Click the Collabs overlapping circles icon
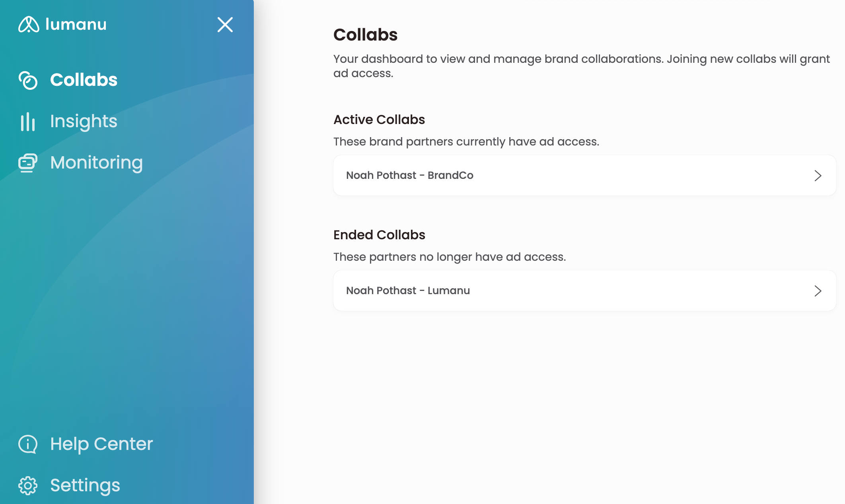The image size is (845, 504). click(x=28, y=80)
